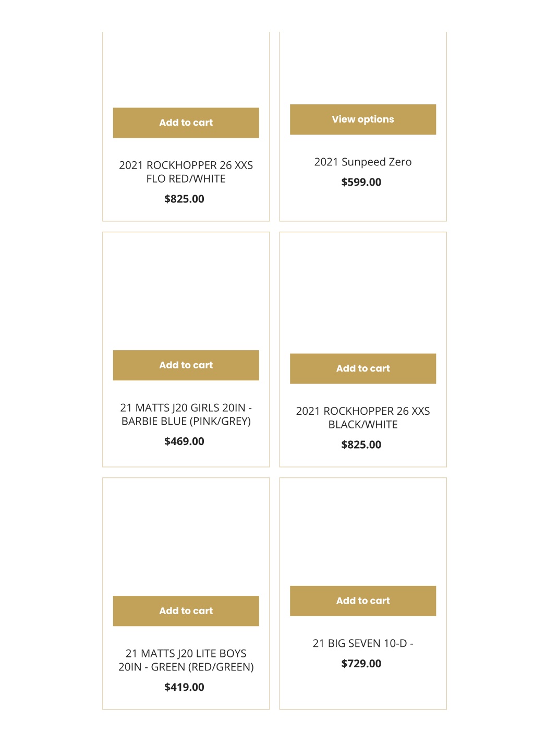Open View options for 2021 Sunpeed Zero
Viewport: 534px width, 756px height.
[363, 119]
